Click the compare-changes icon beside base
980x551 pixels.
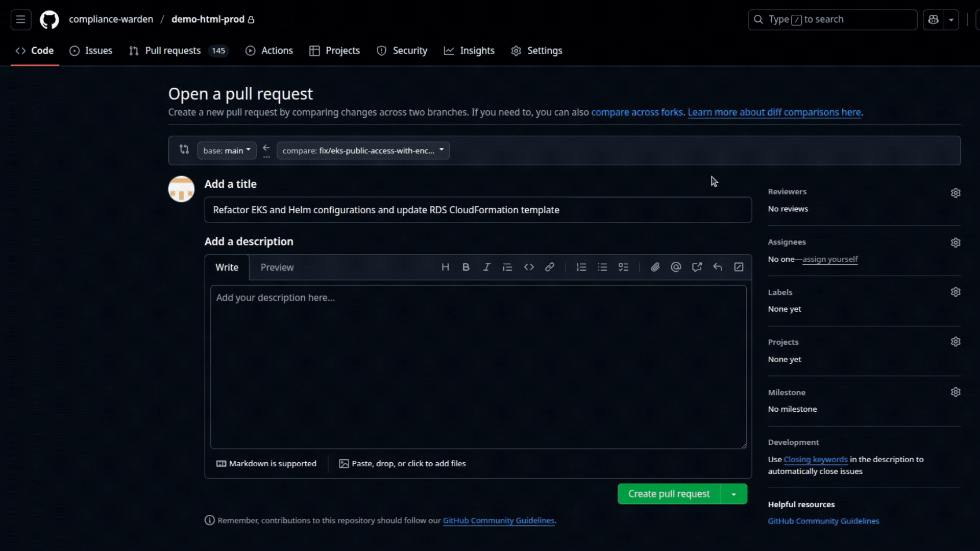pyautogui.click(x=184, y=149)
